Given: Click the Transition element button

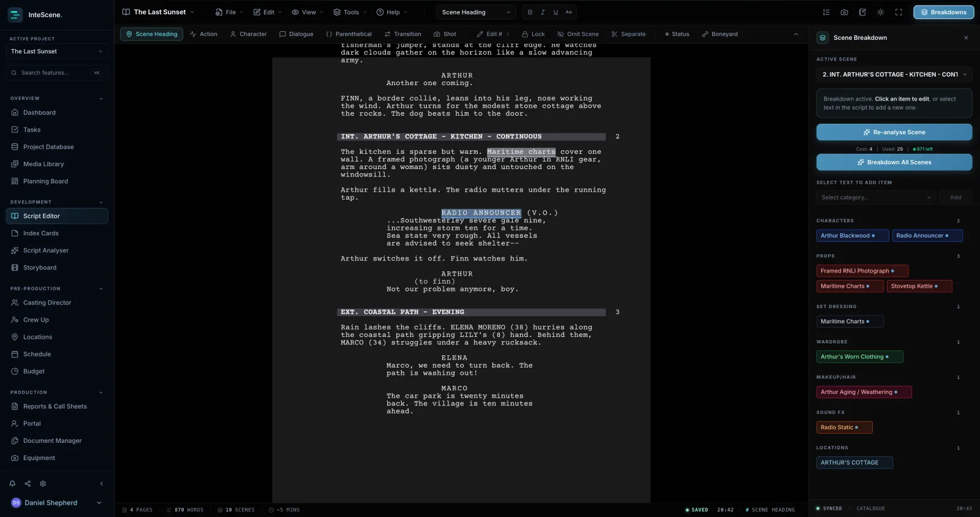Looking at the screenshot, I should tap(403, 34).
